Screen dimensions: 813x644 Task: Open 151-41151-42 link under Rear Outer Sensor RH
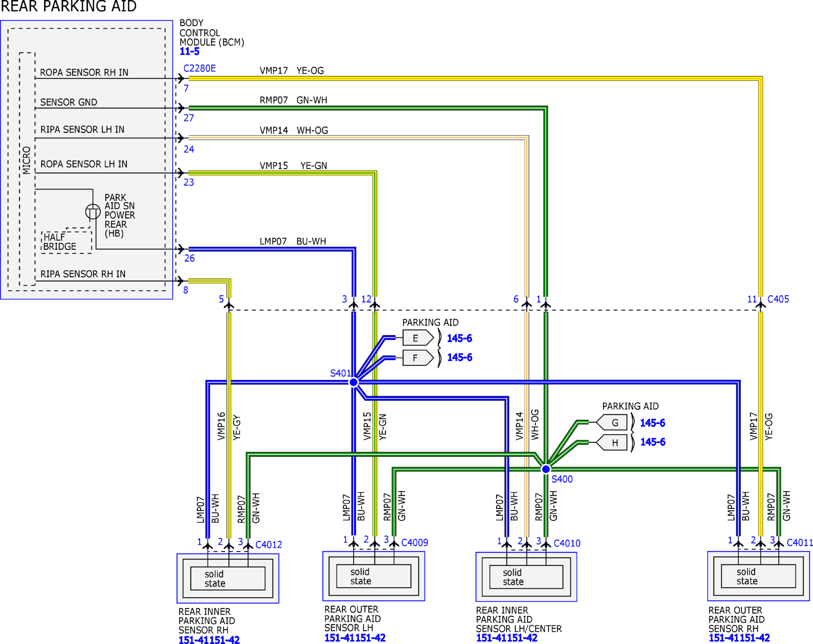tap(739, 638)
